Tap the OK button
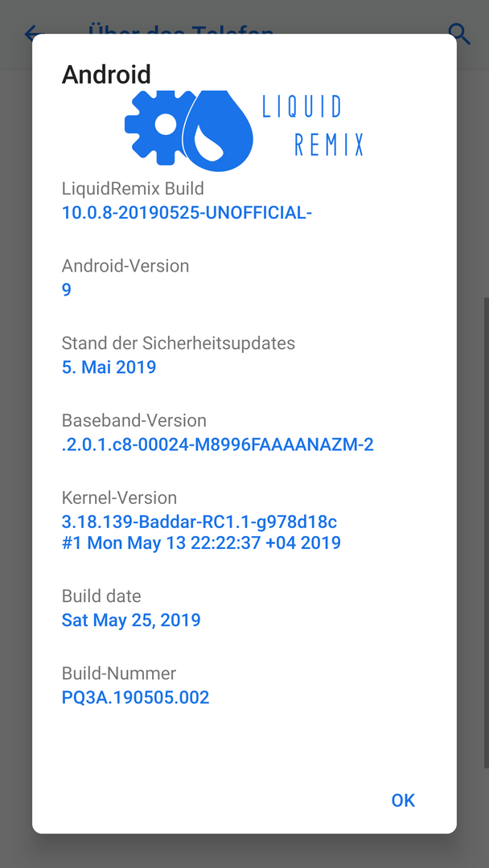This screenshot has width=489, height=868. click(x=403, y=800)
